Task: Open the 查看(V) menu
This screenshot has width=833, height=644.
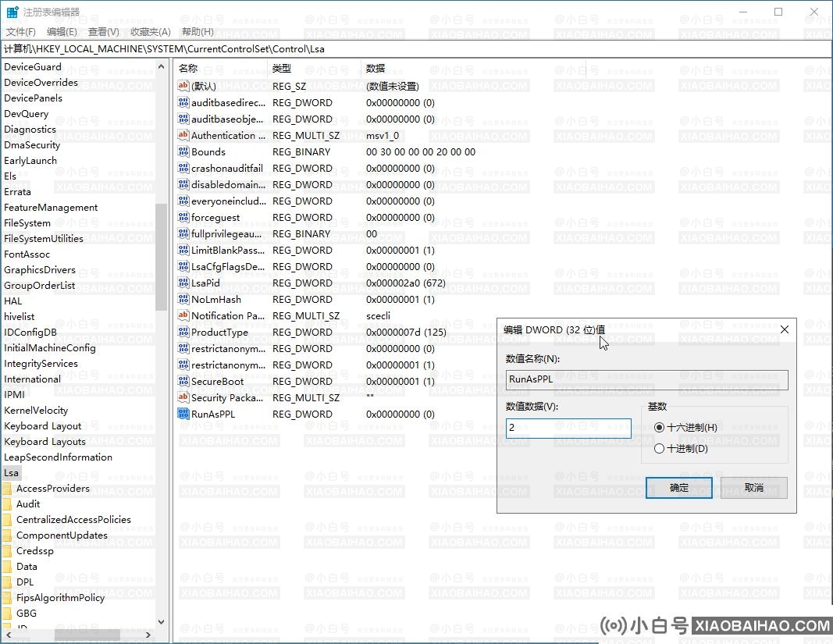Action: (103, 32)
